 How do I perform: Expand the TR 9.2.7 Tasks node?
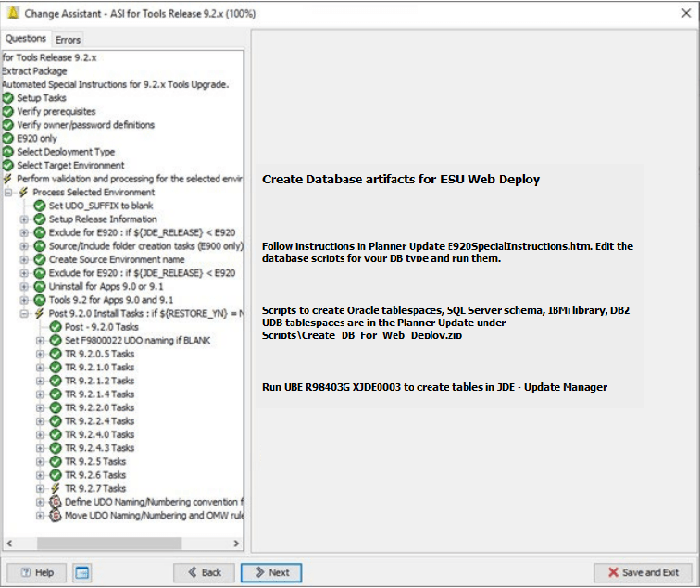[x=40, y=488]
